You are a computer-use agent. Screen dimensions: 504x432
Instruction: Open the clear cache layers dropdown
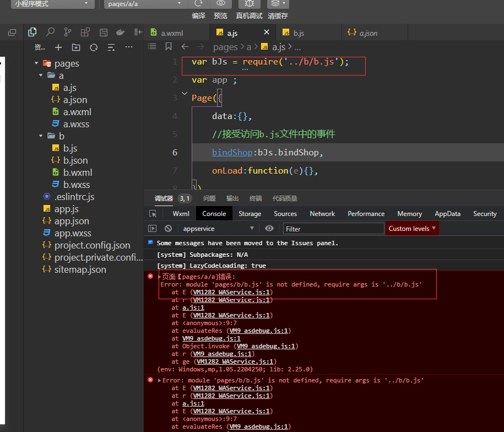[x=278, y=3]
